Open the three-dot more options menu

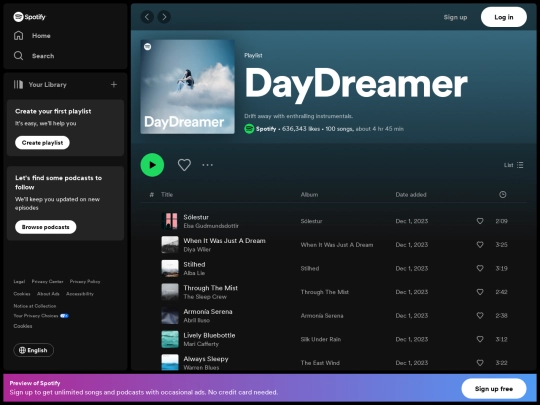pyautogui.click(x=208, y=165)
